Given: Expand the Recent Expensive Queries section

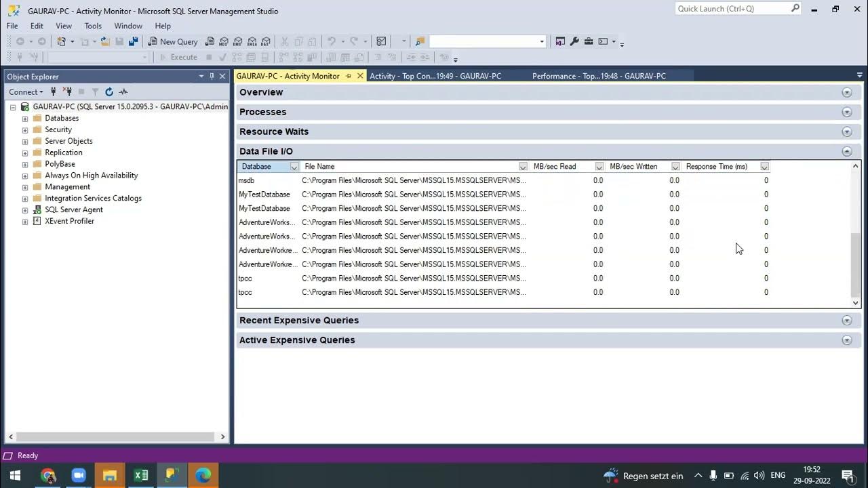Looking at the screenshot, I should click(846, 320).
